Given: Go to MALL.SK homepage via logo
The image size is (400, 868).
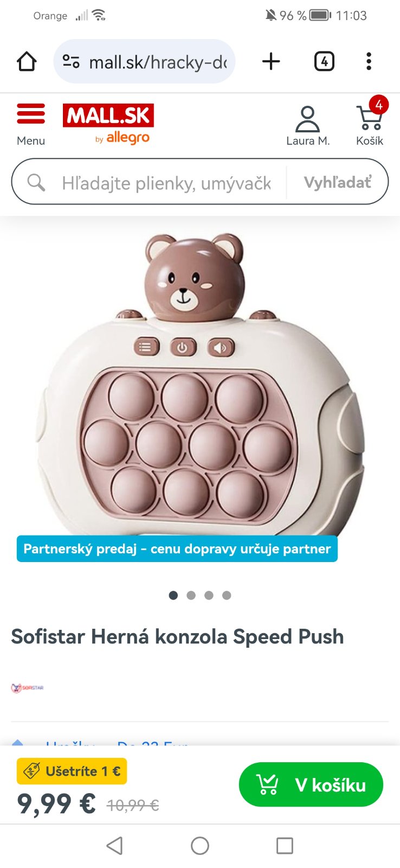Looking at the screenshot, I should pyautogui.click(x=108, y=124).
